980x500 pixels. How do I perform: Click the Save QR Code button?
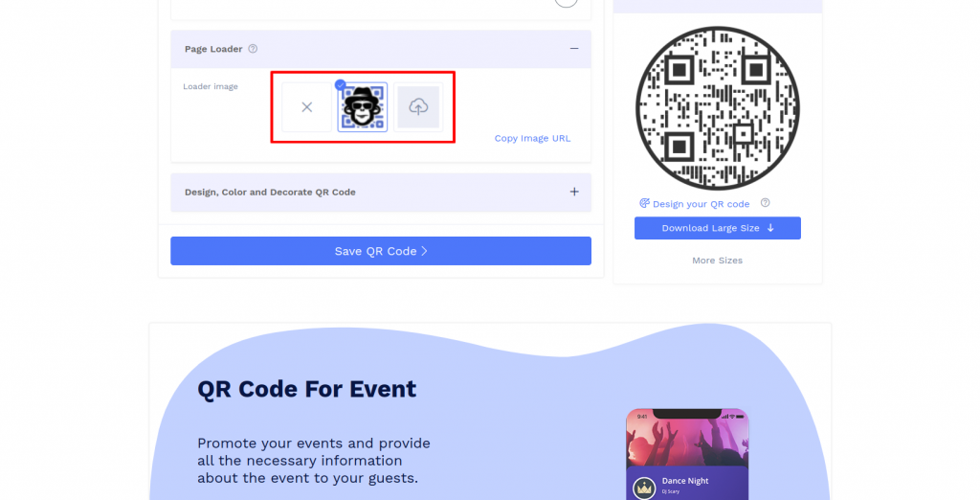pyautogui.click(x=381, y=251)
